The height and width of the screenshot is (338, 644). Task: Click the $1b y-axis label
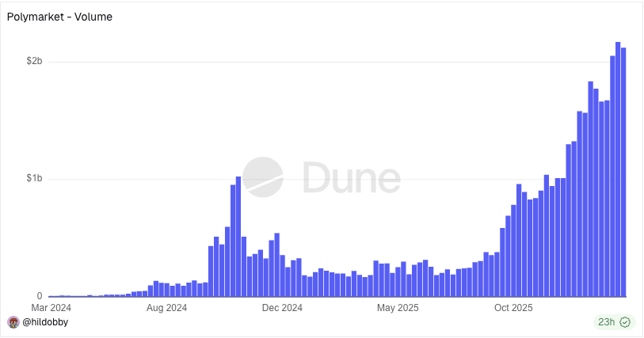(35, 178)
